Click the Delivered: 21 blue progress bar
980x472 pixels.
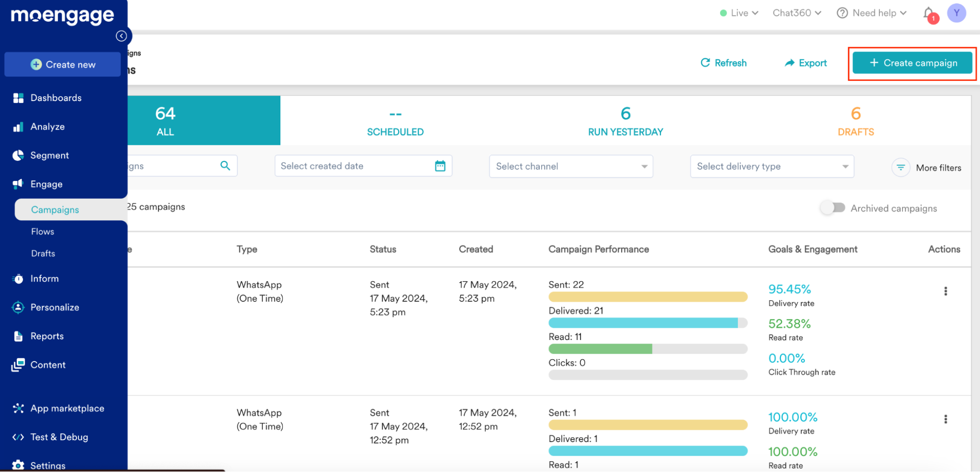pyautogui.click(x=648, y=323)
